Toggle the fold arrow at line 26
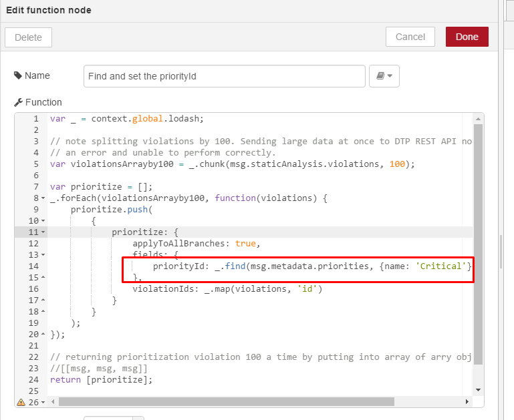The width and height of the screenshot is (514, 420). (43, 403)
